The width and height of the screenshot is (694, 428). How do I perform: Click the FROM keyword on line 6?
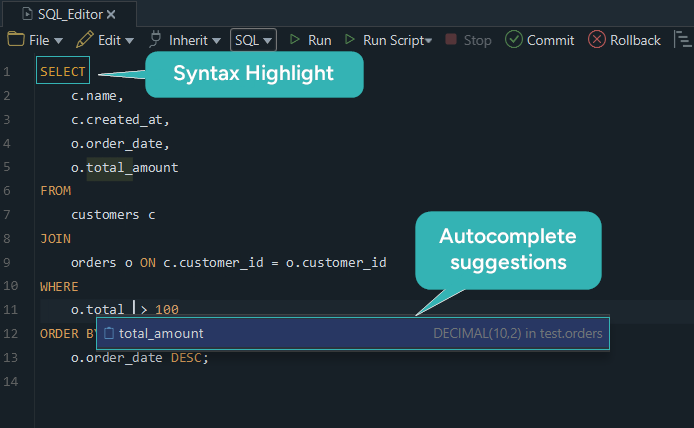(x=55, y=191)
